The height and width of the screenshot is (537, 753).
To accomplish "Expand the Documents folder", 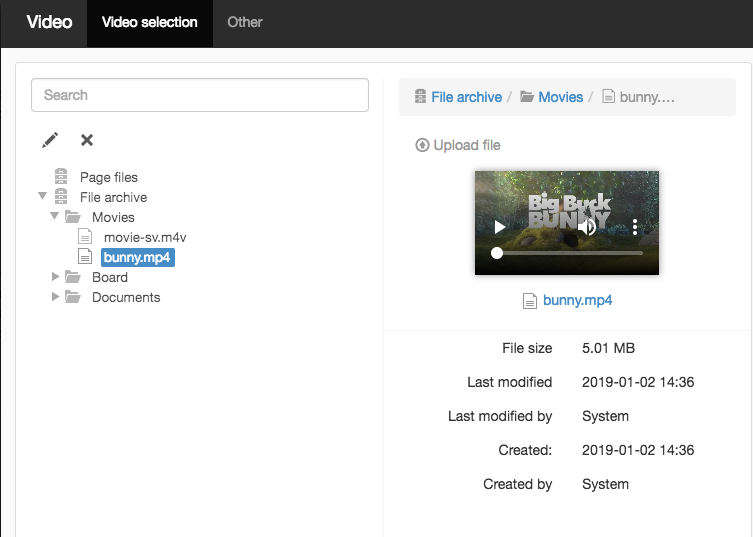I will point(55,297).
